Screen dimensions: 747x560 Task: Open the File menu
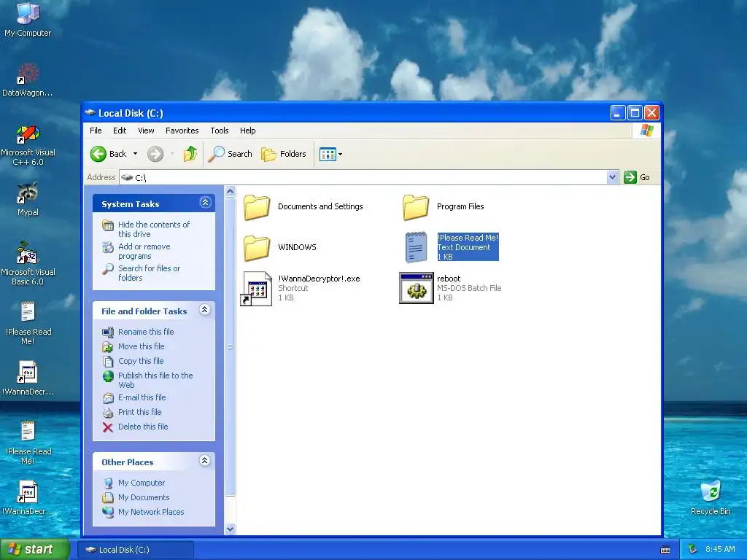coord(96,131)
